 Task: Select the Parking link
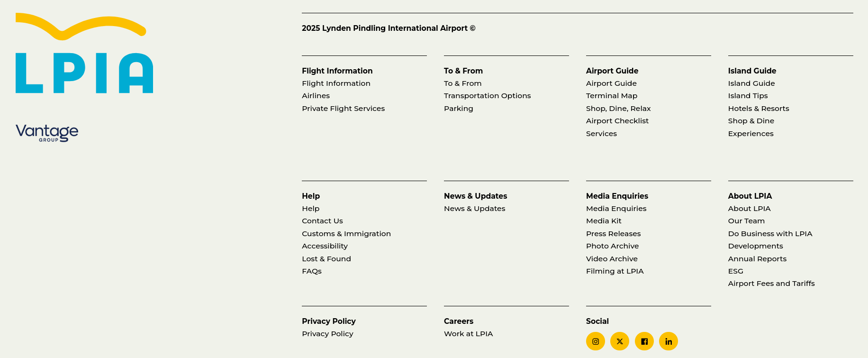point(458,109)
